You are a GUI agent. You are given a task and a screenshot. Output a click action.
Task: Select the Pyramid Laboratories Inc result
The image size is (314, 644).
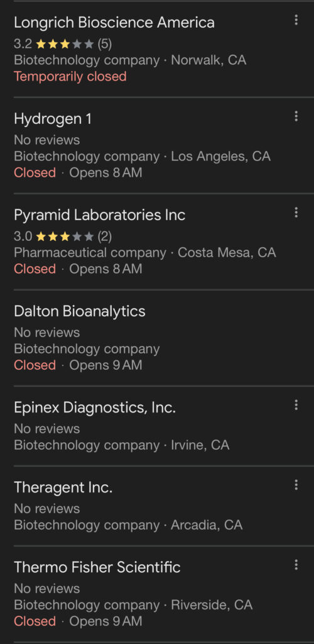pyautogui.click(x=157, y=241)
